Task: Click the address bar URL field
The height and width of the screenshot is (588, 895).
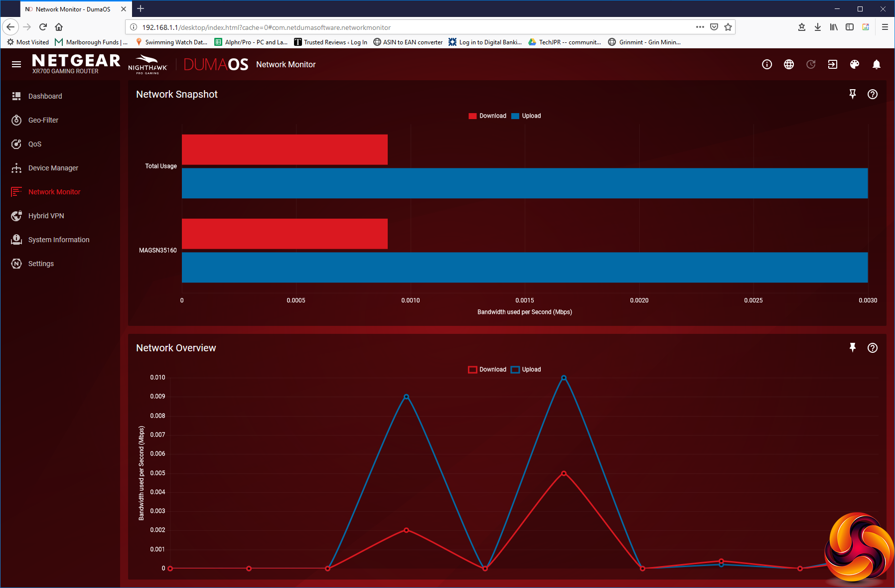Action: pyautogui.click(x=414, y=27)
